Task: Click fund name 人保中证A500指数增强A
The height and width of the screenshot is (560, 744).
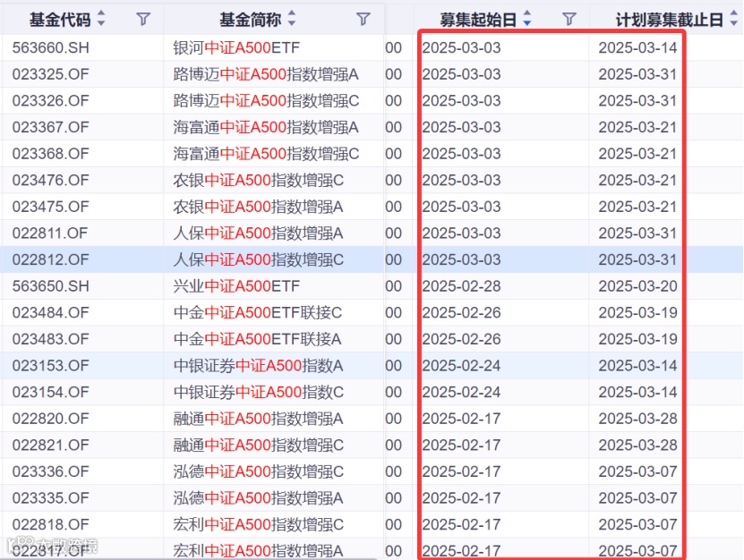Action: [258, 233]
